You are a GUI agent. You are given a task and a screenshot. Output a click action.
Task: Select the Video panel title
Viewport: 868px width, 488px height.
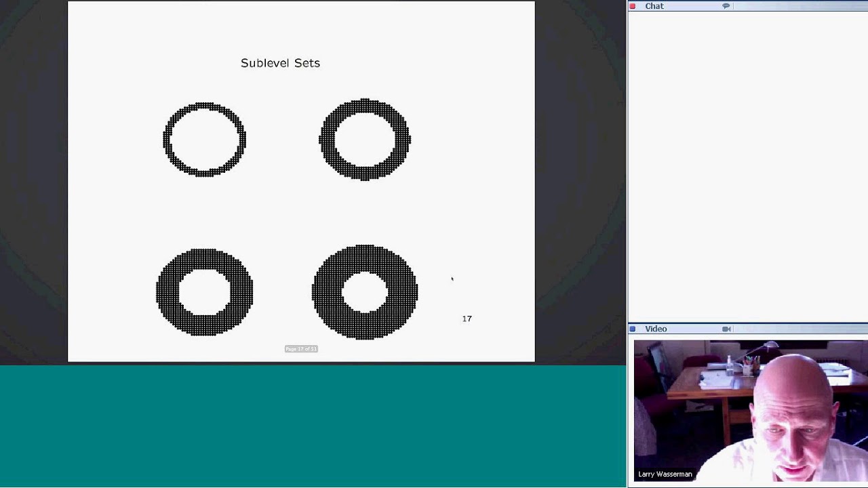pyautogui.click(x=656, y=329)
